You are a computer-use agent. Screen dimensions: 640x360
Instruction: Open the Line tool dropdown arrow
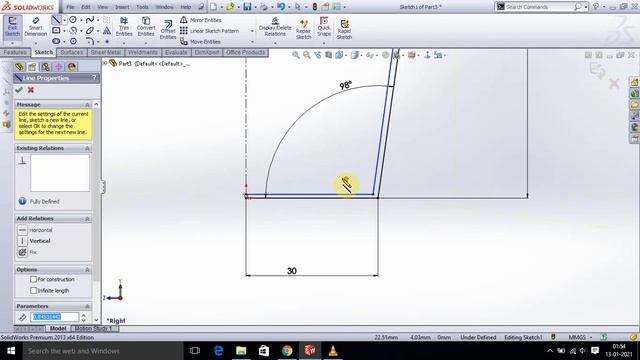[x=64, y=20]
